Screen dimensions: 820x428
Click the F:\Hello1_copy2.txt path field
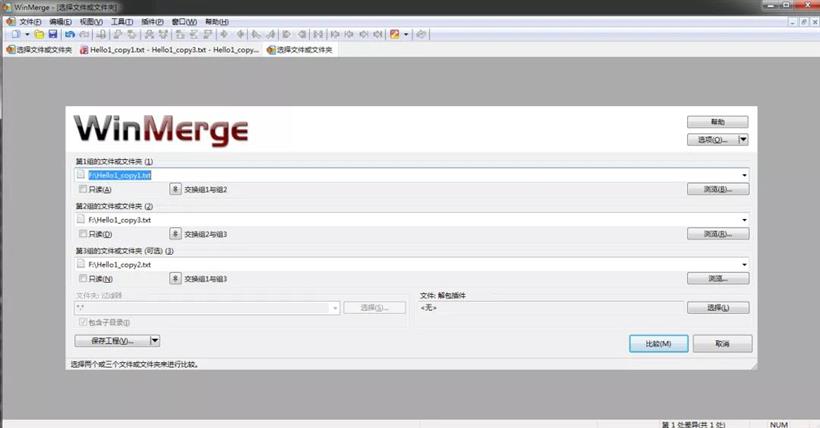[x=412, y=265]
